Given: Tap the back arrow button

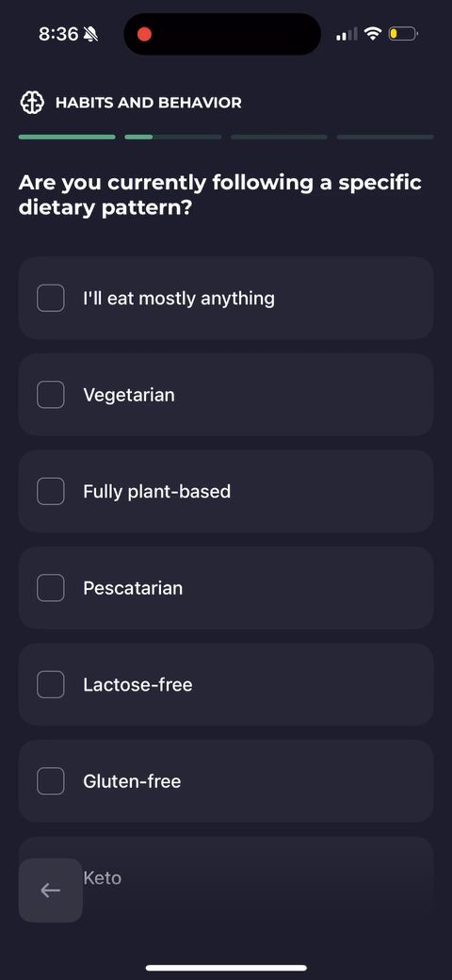Looking at the screenshot, I should pos(51,890).
